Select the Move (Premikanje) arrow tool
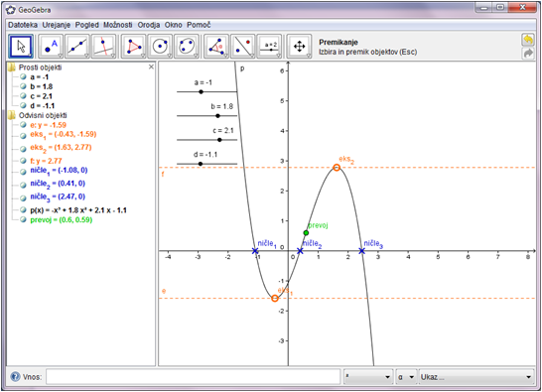The height and width of the screenshot is (392, 542). pyautogui.click(x=21, y=47)
